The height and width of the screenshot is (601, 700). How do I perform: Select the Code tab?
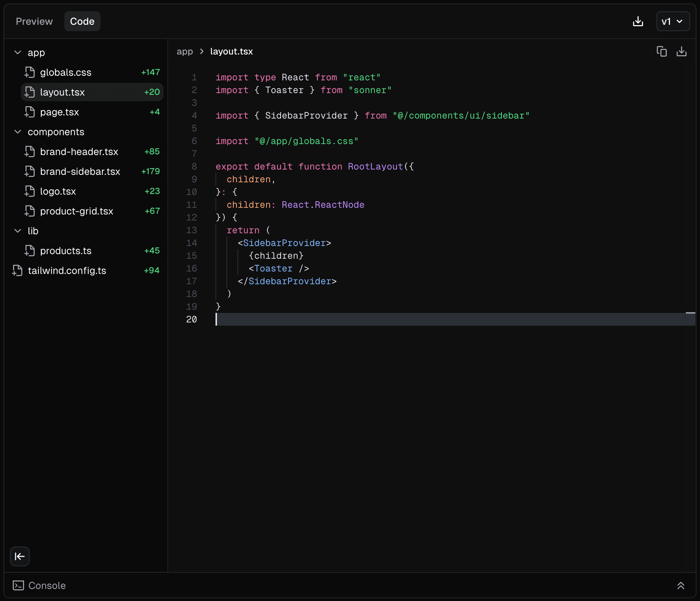tap(82, 21)
